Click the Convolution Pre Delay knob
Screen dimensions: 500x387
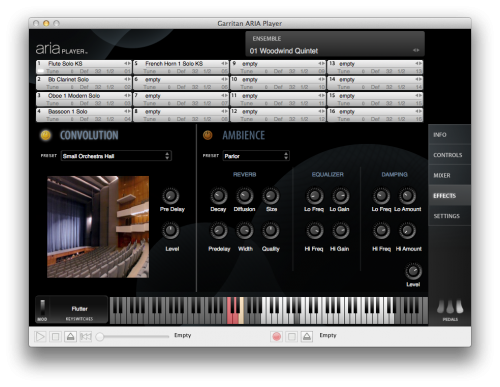(x=171, y=196)
